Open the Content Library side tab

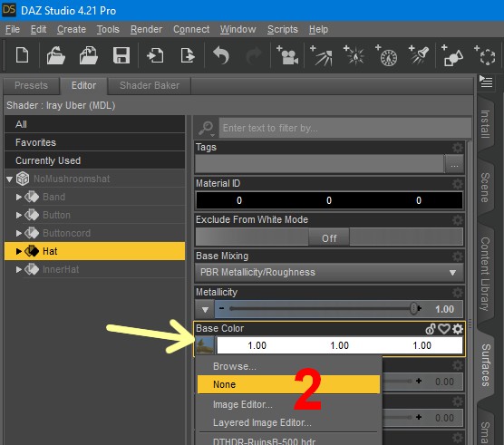pyautogui.click(x=485, y=274)
